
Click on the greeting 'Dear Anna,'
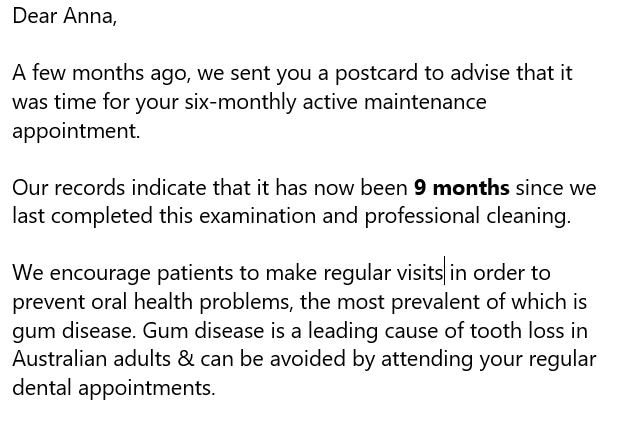click(65, 17)
